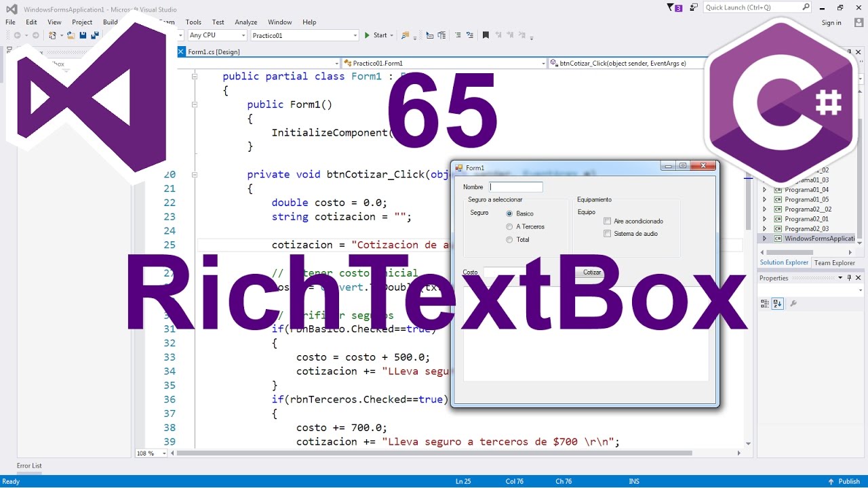Click the Nombre text input field
868x488 pixels.
tap(516, 187)
